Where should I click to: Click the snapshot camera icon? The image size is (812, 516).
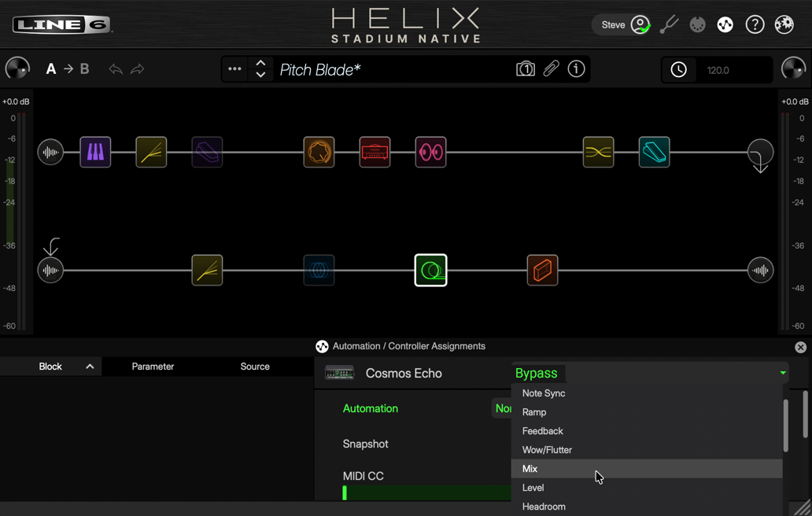tap(525, 69)
